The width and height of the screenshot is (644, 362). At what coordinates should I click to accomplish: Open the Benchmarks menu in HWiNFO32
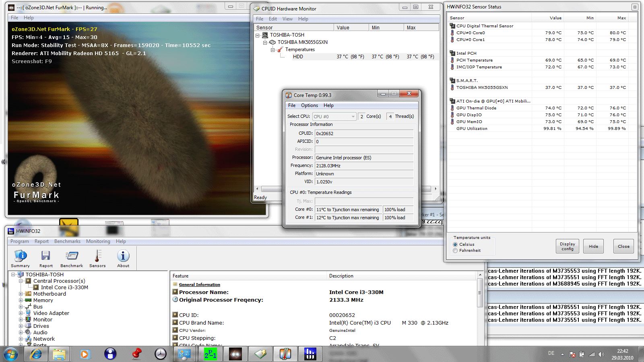67,241
